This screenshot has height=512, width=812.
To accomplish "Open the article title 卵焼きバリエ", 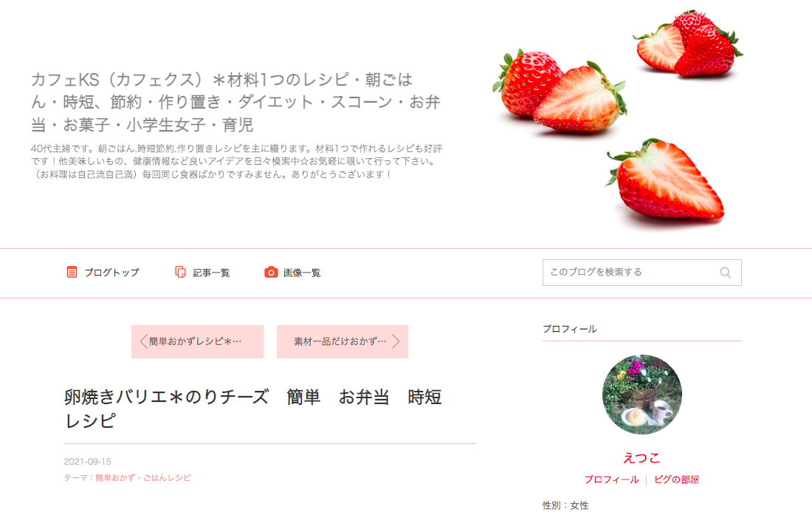I will pos(252,409).
